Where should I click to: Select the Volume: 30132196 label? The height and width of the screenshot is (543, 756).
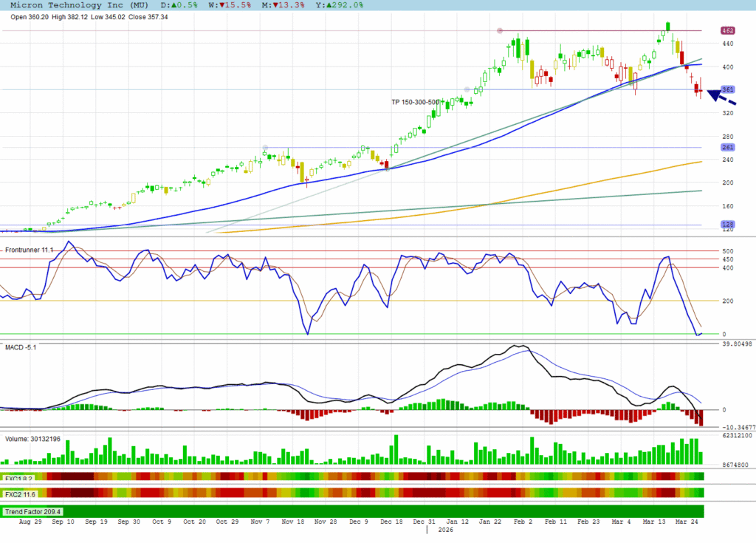click(x=34, y=438)
